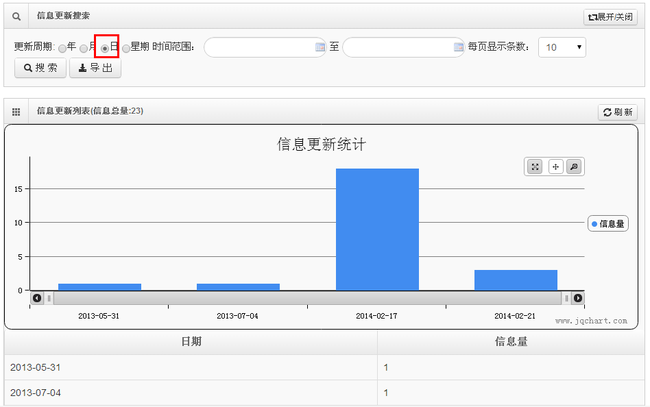Click the 2013-05-31 bar in chart
Viewport: 650px width, 407px height.
tap(100, 287)
